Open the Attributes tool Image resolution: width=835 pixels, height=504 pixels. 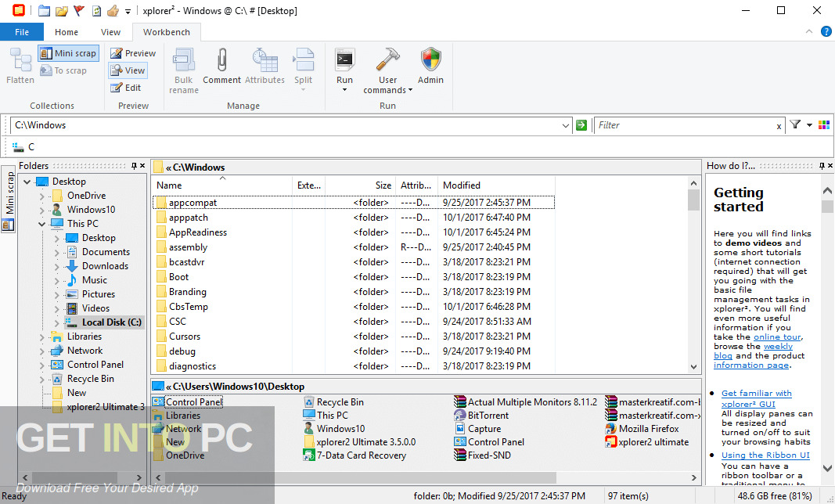(x=265, y=66)
